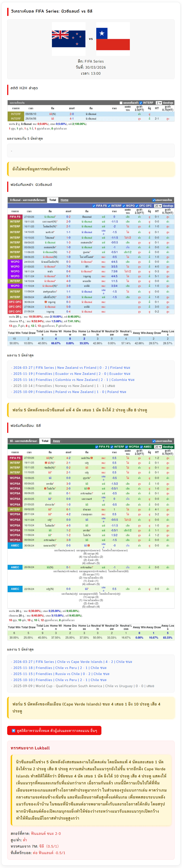The height and width of the screenshot is (868, 182).
Task: Toggle INTERF checkbox in H2H table
Action: (x=141, y=103)
